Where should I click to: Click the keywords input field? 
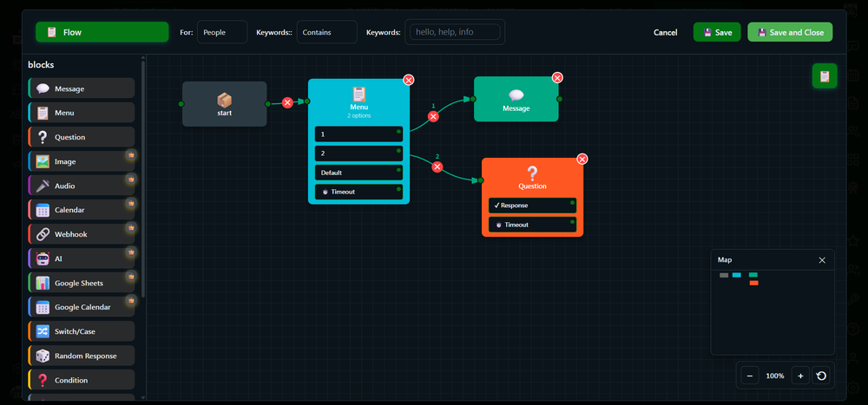click(x=456, y=32)
